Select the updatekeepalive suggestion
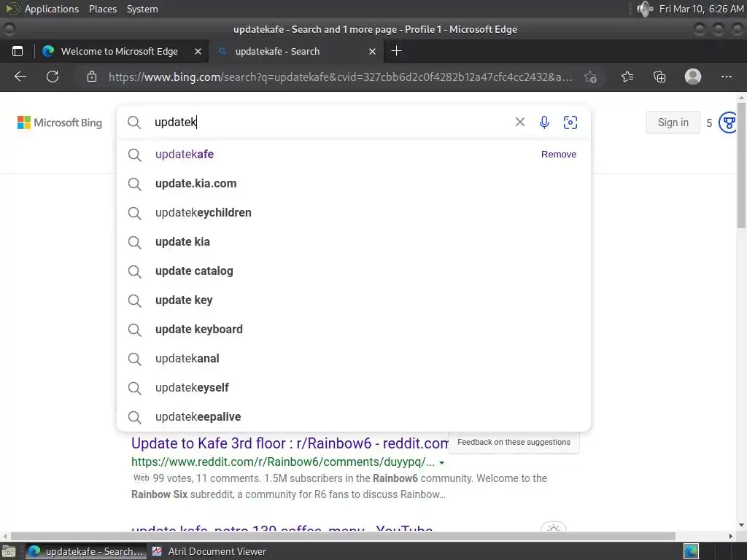Image resolution: width=747 pixels, height=560 pixels. (354, 416)
